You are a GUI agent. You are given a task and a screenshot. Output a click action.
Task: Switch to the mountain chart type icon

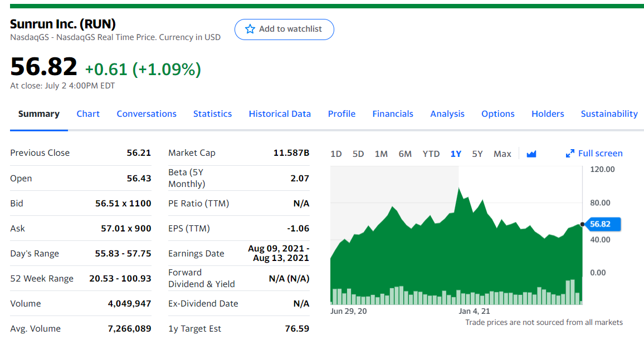(531, 154)
